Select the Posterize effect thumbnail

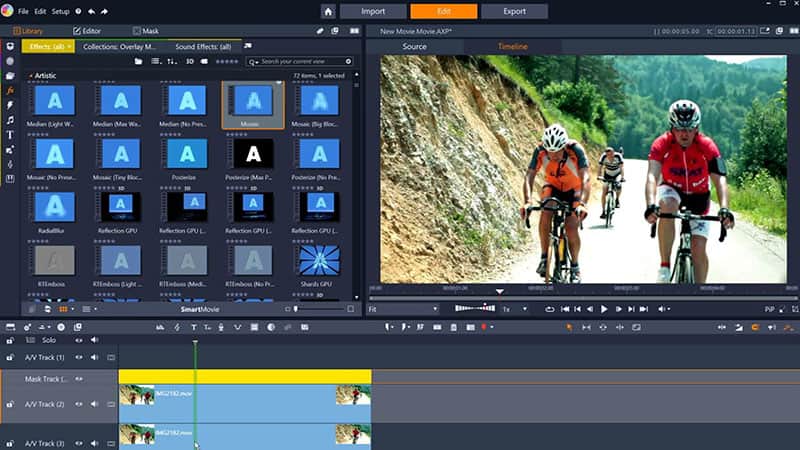tap(187, 156)
